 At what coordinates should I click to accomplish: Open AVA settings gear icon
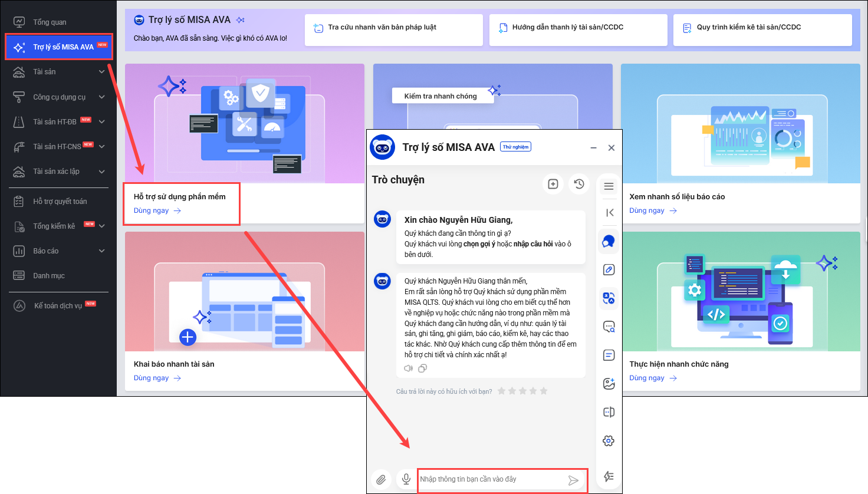coord(609,441)
